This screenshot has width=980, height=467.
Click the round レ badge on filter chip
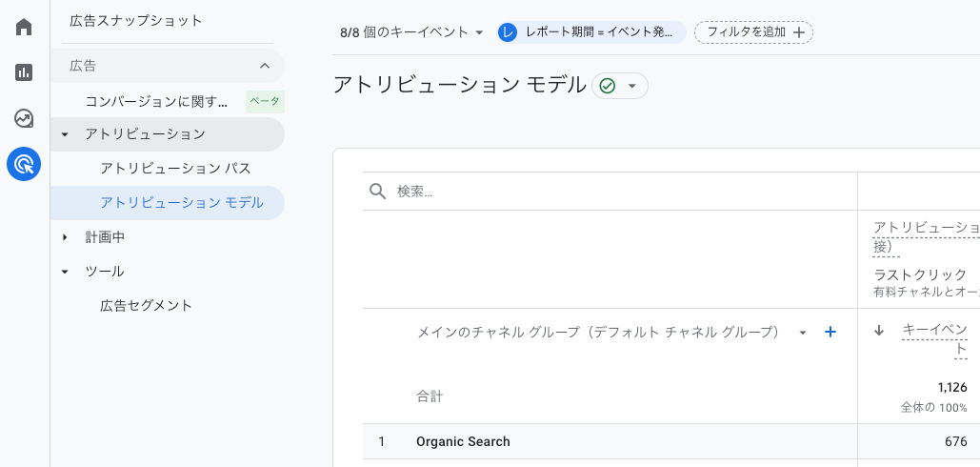pos(509,31)
